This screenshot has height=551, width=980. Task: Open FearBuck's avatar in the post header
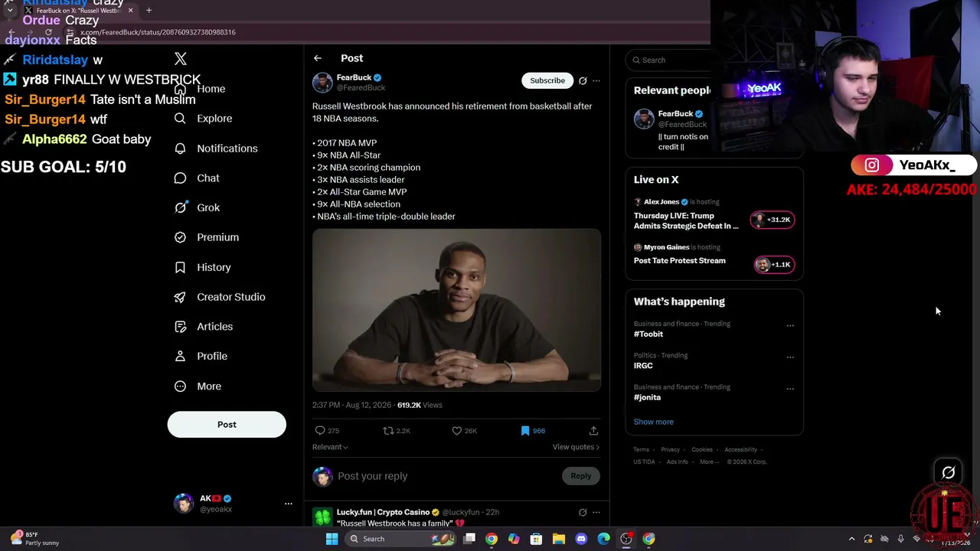click(x=322, y=82)
